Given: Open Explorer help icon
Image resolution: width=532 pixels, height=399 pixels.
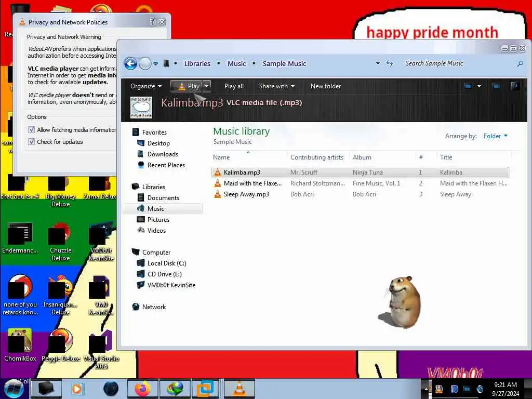Looking at the screenshot, I should click(x=515, y=86).
